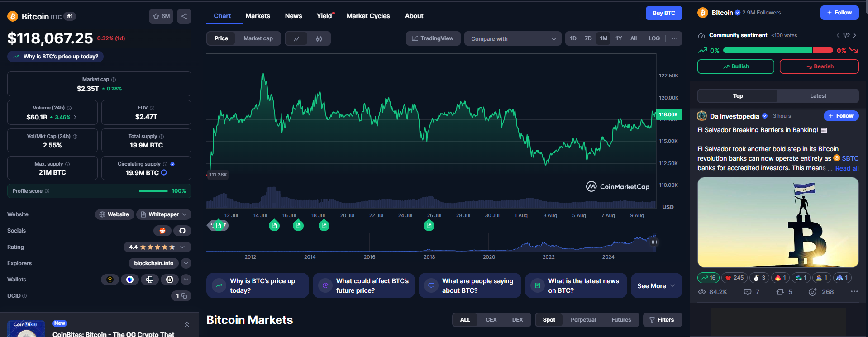Screen dimensions: 868x337
Task: Expand the Wallets dropdown arrow
Action: [x=186, y=280]
